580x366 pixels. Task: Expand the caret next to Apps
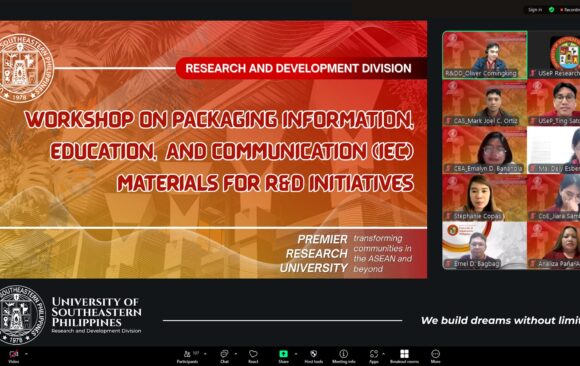[384, 354]
